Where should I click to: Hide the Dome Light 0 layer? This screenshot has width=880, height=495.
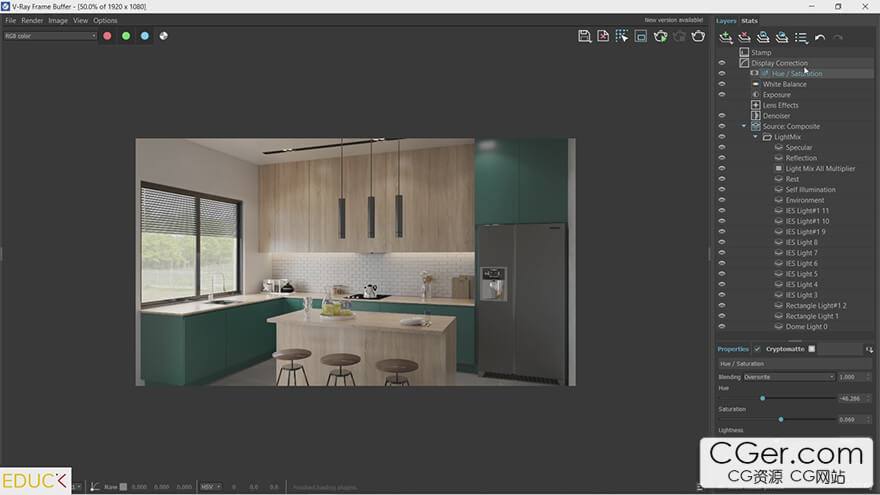722,327
